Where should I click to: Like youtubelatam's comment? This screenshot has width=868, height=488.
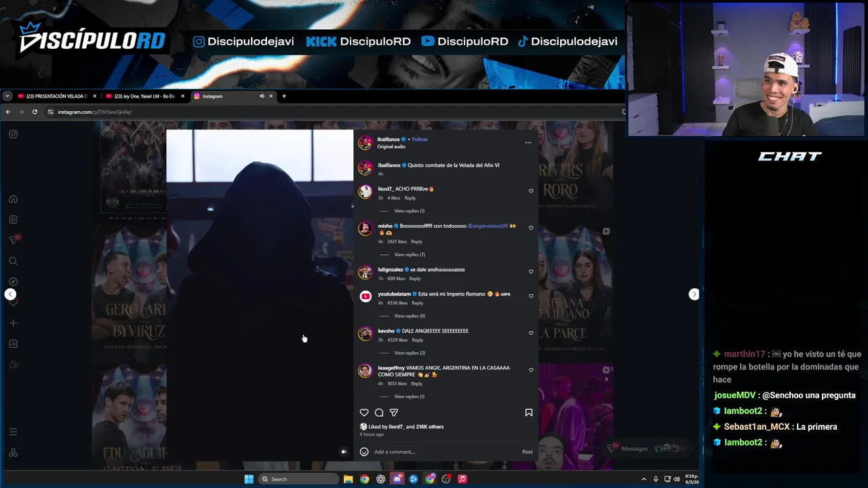(x=531, y=296)
